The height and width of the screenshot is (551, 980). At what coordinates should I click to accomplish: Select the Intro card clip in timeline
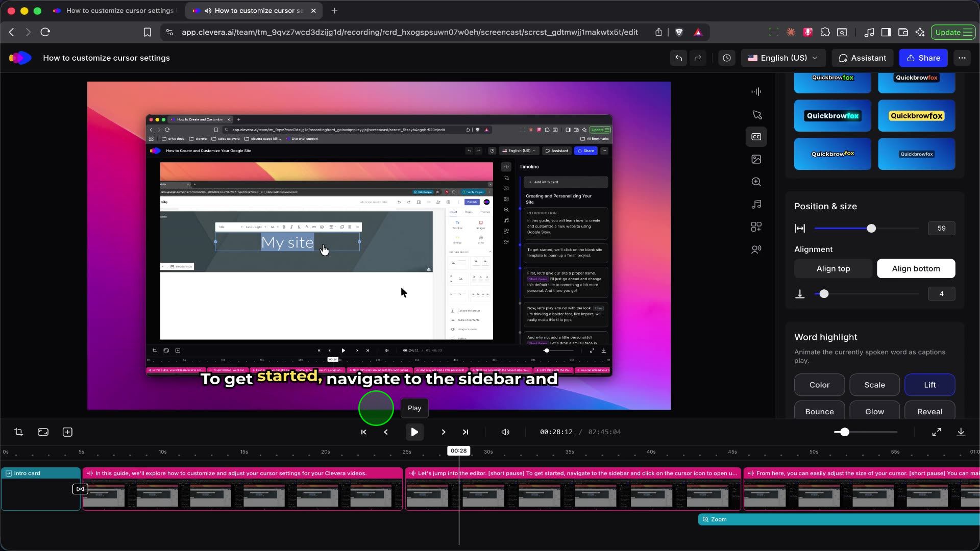[41, 488]
